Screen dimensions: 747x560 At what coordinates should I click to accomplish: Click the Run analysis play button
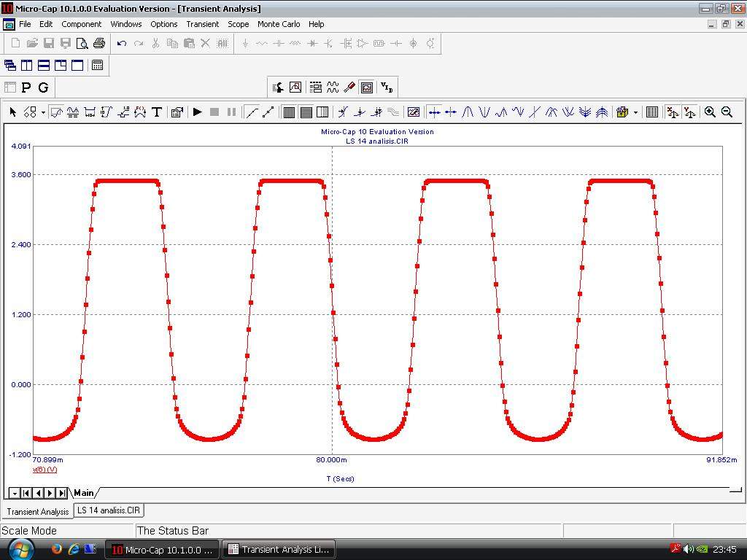[197, 112]
